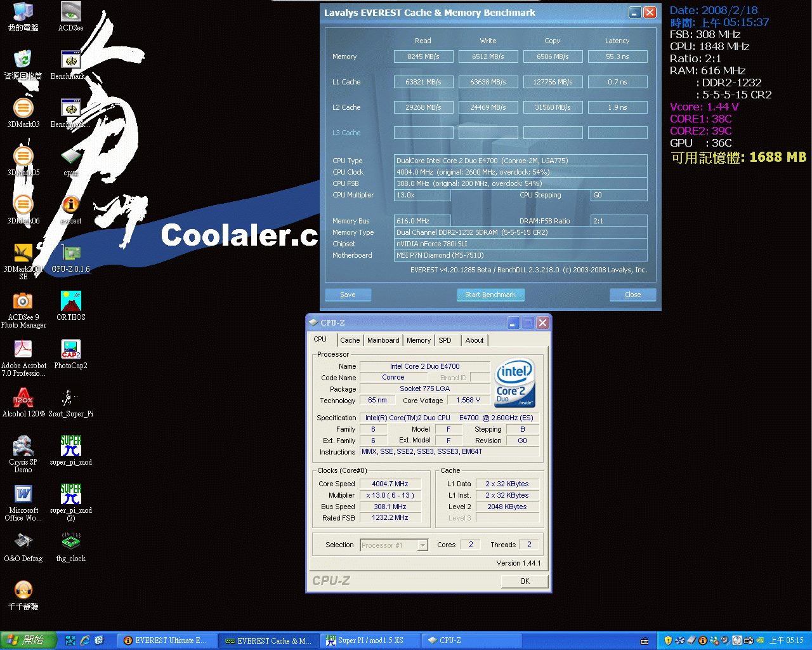
Task: Open the thg_clock desktop icon
Action: click(x=70, y=542)
